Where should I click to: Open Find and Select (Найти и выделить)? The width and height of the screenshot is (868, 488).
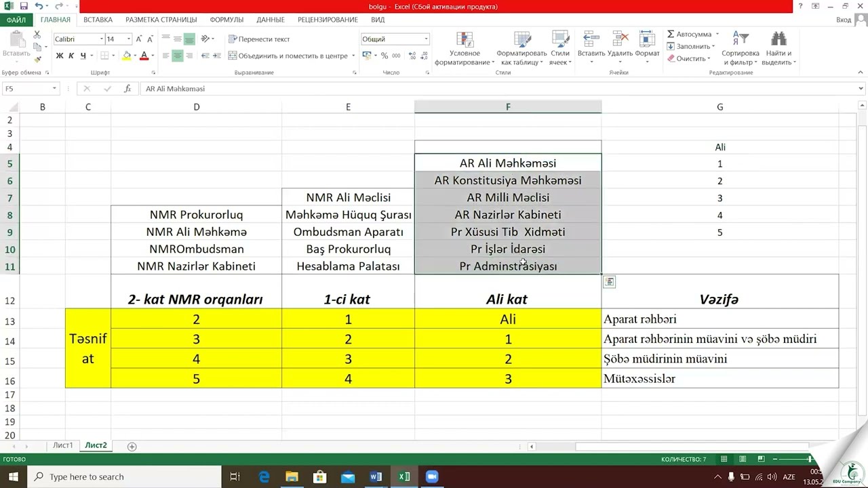(x=778, y=48)
